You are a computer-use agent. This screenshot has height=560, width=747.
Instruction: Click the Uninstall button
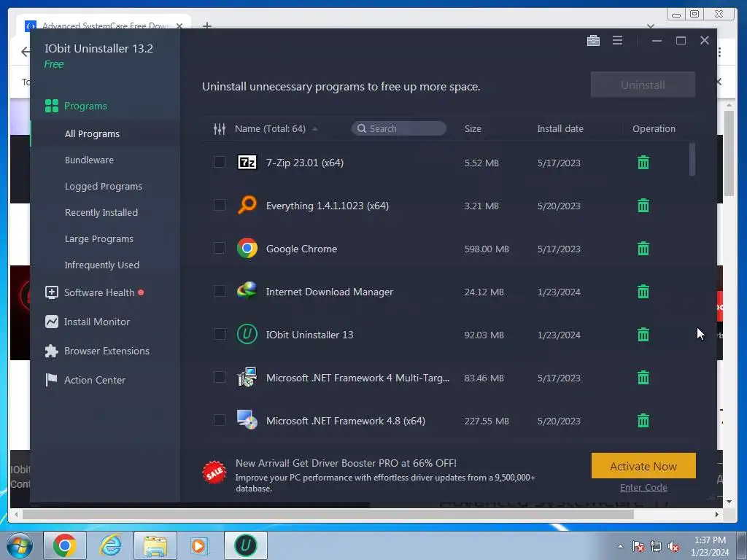[643, 85]
